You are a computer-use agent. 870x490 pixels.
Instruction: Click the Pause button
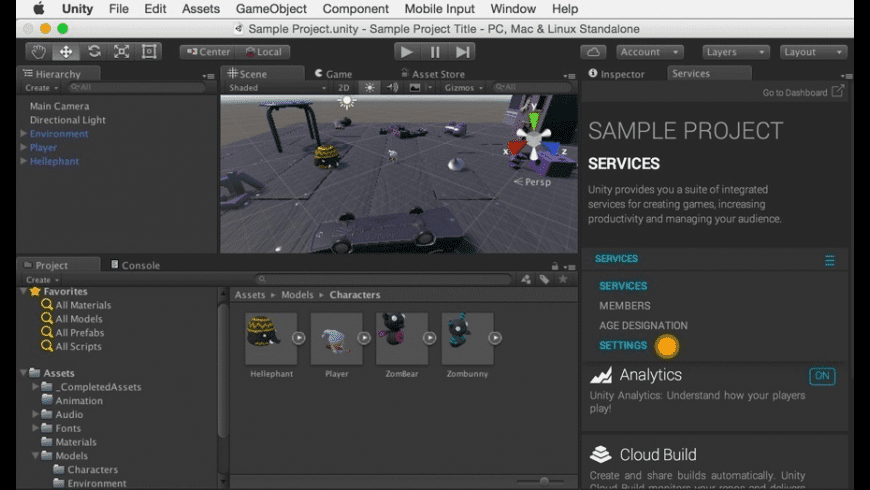coord(434,52)
